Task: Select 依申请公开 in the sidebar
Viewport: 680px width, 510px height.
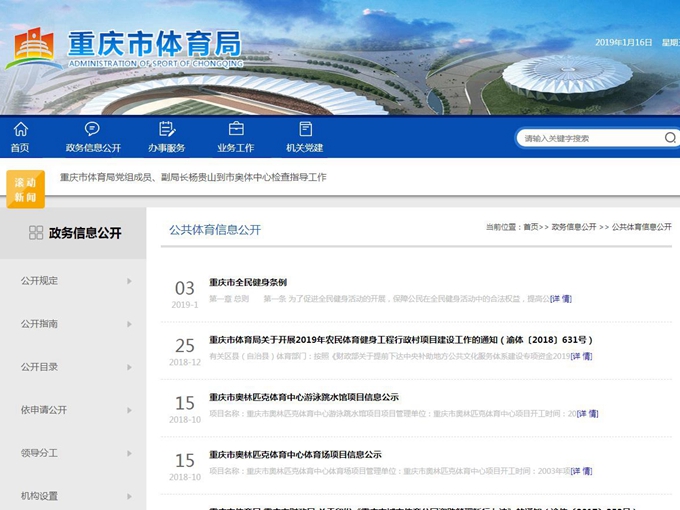Action: pyautogui.click(x=44, y=410)
